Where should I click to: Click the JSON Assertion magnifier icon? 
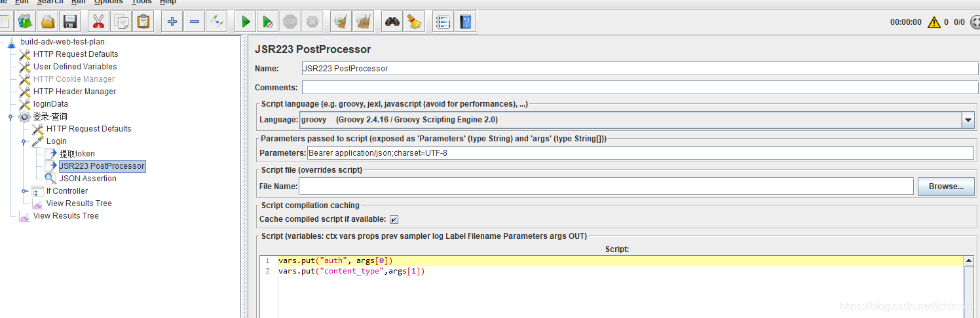[50, 179]
